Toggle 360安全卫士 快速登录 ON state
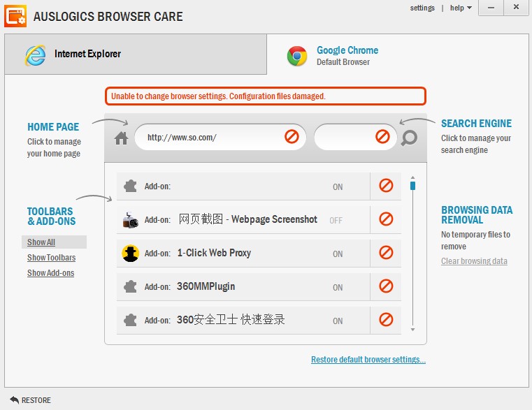The width and height of the screenshot is (532, 410). (x=338, y=321)
